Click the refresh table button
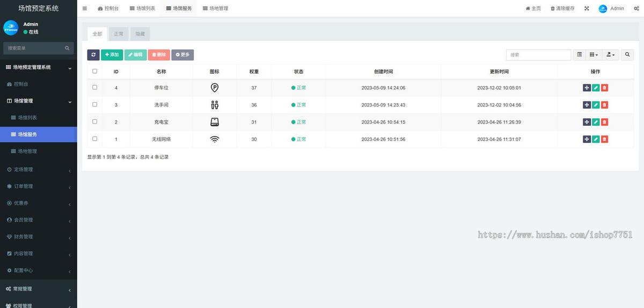The width and height of the screenshot is (644, 308). coord(93,55)
